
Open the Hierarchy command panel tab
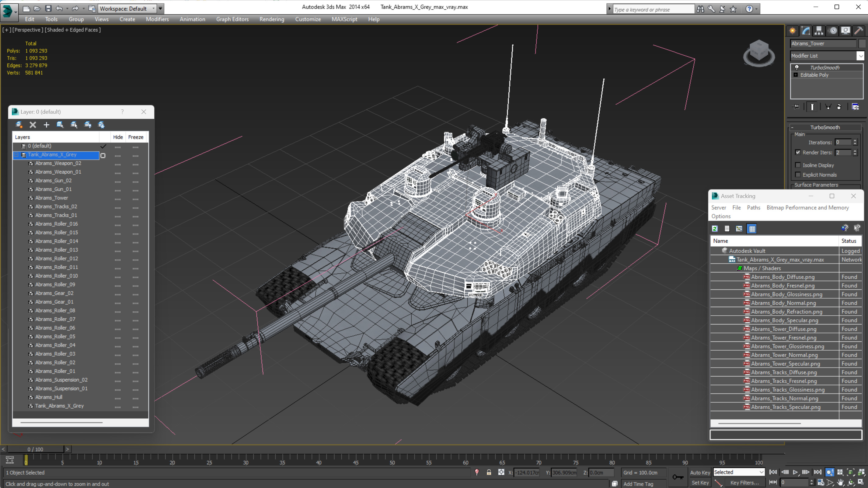click(819, 31)
